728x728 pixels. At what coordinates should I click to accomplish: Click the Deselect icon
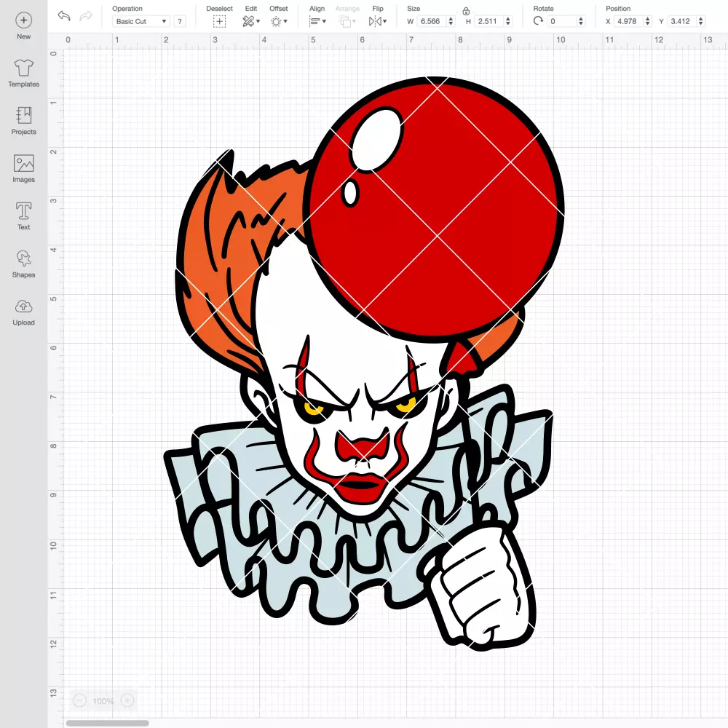(x=220, y=21)
